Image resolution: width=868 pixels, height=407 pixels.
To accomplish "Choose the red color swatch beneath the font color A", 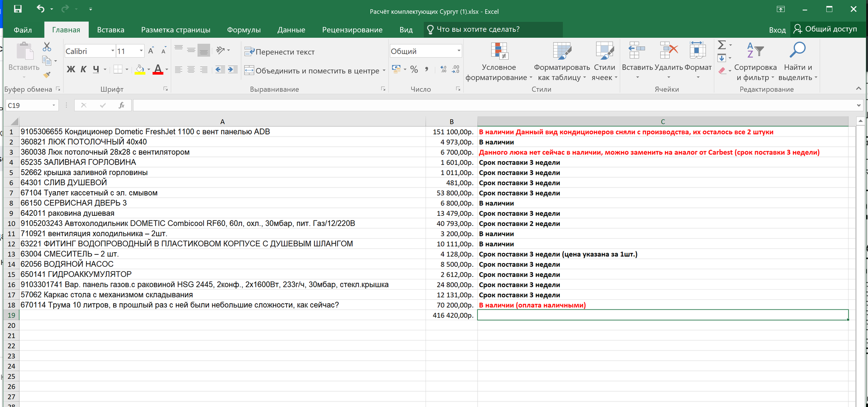I will (158, 74).
